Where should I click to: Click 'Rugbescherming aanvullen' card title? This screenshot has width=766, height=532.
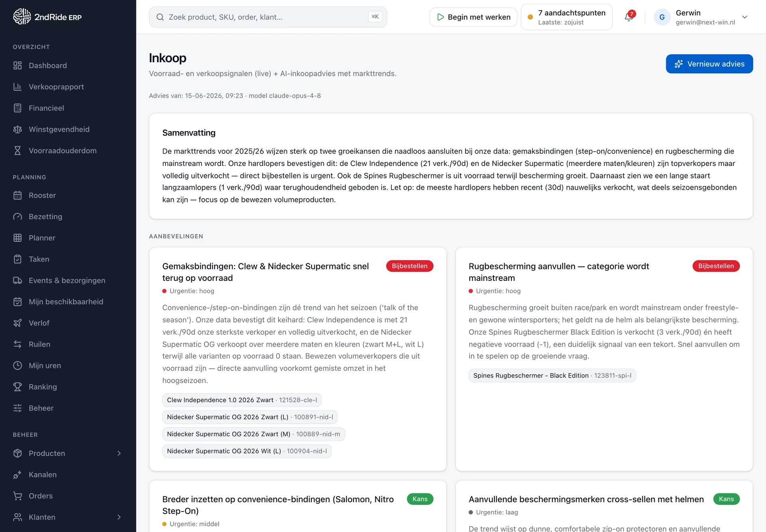559,272
